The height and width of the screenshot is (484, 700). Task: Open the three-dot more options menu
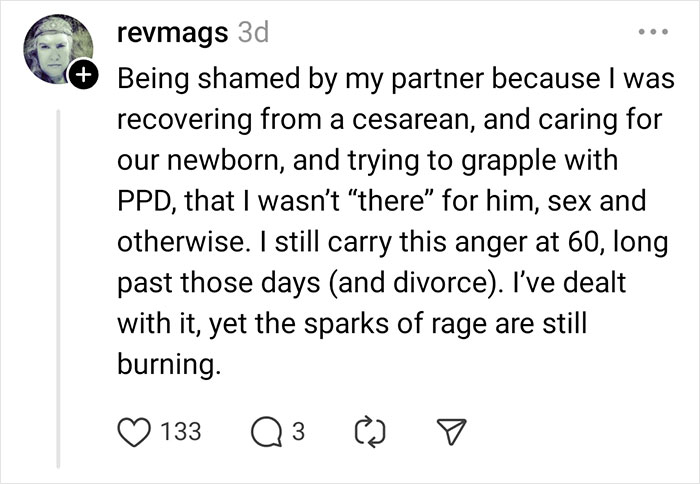pos(655,34)
